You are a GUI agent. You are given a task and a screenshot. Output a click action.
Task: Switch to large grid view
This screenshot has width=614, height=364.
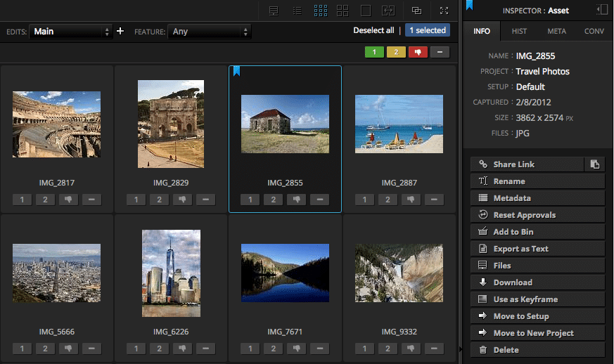tap(343, 11)
